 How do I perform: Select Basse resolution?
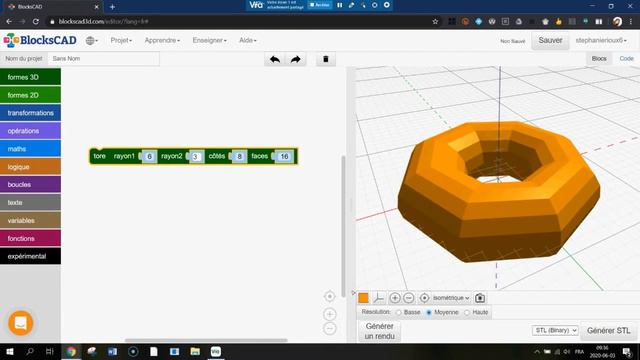pos(399,313)
